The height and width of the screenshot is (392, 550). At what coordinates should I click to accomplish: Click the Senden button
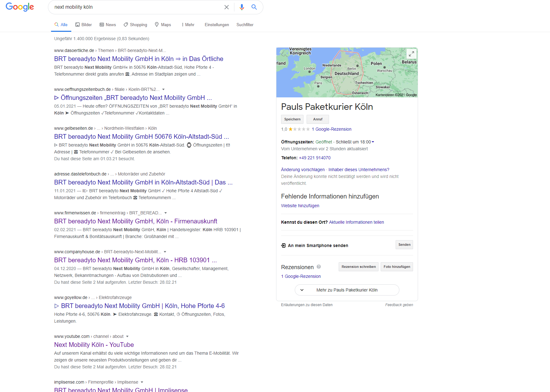click(404, 245)
